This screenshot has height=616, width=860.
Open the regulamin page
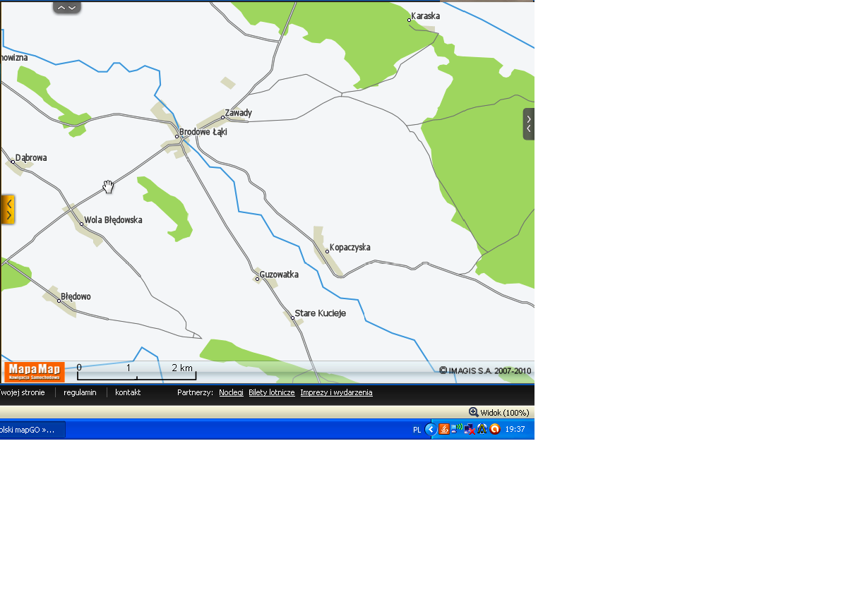click(x=80, y=392)
